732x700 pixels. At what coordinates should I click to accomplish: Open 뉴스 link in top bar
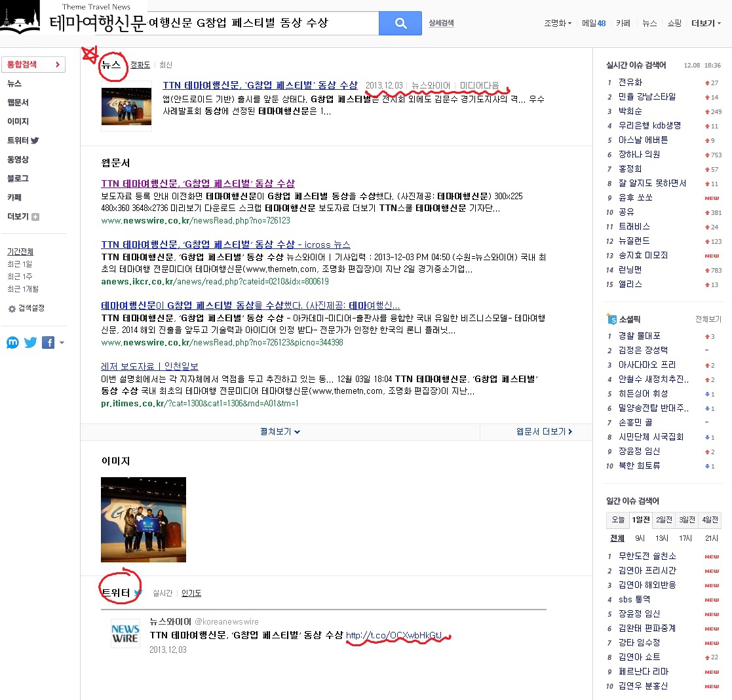[x=650, y=24]
